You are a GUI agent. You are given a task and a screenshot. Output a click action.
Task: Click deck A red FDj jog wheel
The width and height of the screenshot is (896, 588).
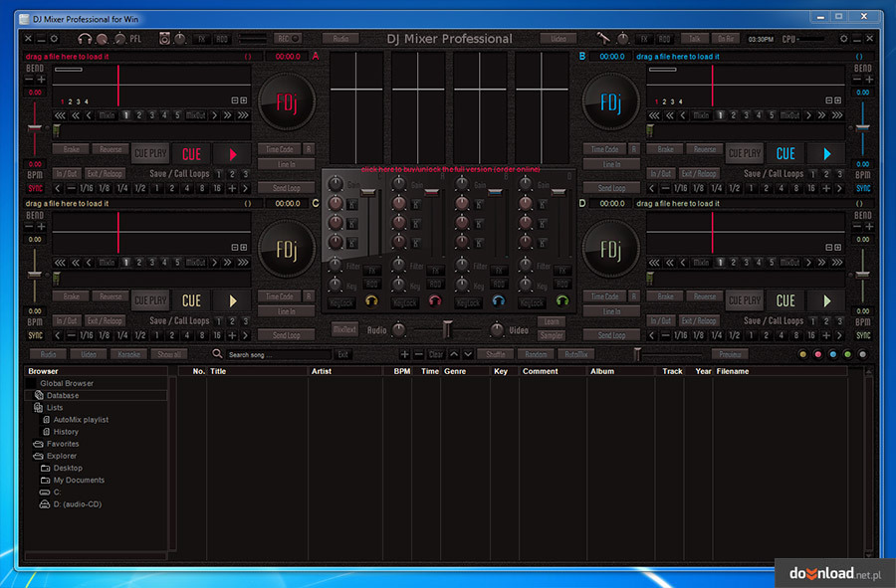click(x=287, y=102)
